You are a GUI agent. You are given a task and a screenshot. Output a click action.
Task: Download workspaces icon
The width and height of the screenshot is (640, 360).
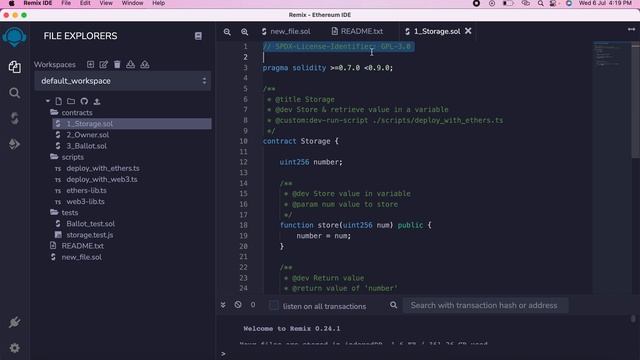pyautogui.click(x=131, y=64)
